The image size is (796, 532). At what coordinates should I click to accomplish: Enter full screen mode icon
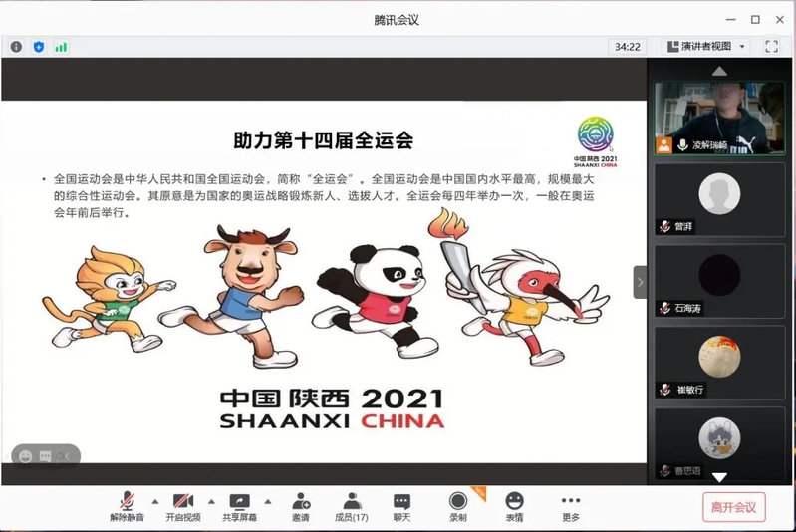pyautogui.click(x=772, y=46)
